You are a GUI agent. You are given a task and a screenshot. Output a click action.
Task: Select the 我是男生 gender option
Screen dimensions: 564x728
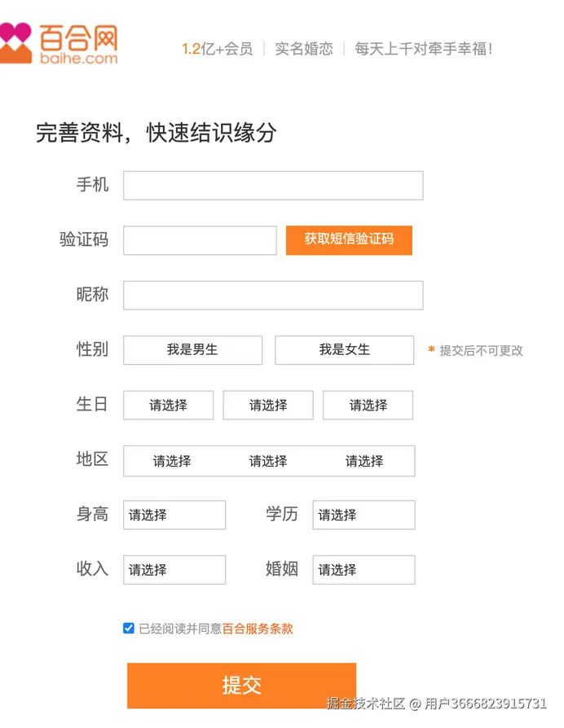click(192, 350)
